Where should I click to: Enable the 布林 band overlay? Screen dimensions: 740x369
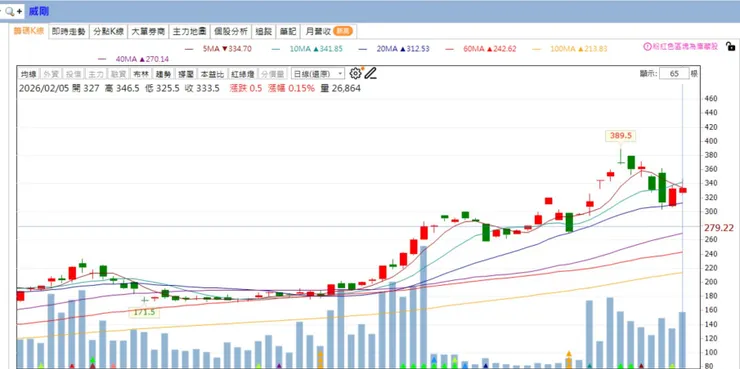point(141,74)
